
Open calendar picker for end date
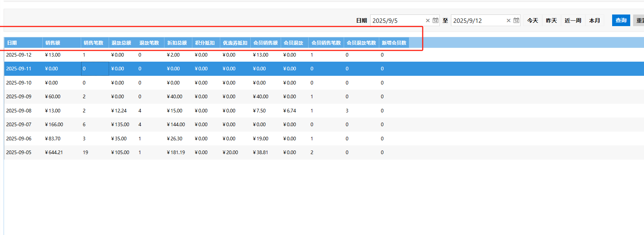[x=516, y=20]
